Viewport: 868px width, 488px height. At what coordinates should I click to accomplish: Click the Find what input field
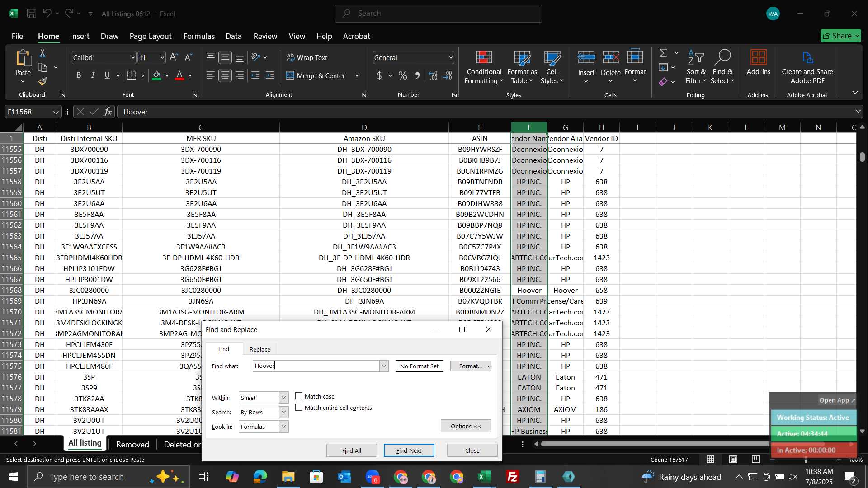pyautogui.click(x=316, y=366)
